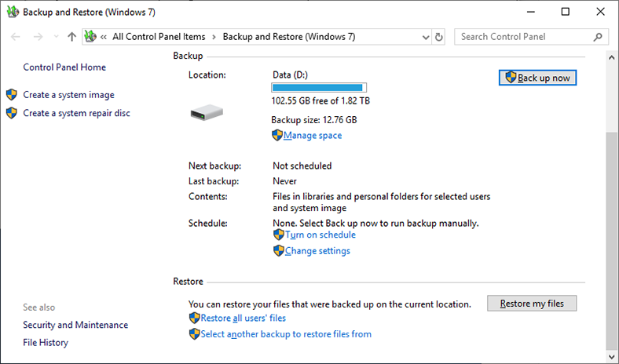Click the Data (D:) disk usage bar
The width and height of the screenshot is (619, 364).
click(x=319, y=88)
